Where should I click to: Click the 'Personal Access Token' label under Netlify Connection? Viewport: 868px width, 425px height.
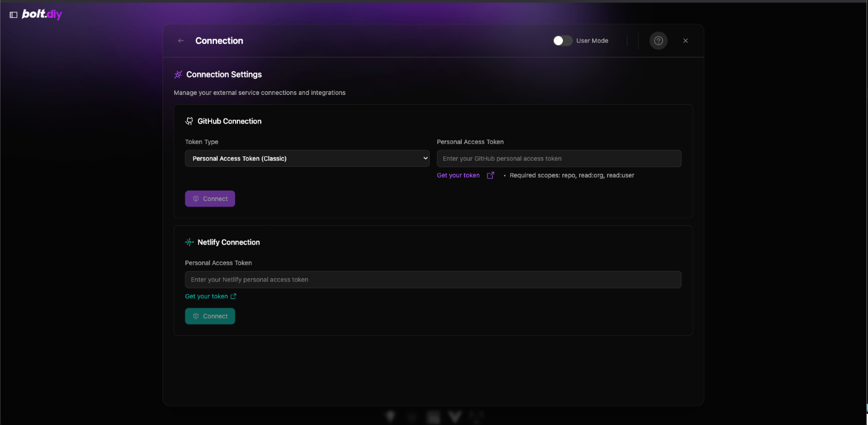(x=218, y=263)
